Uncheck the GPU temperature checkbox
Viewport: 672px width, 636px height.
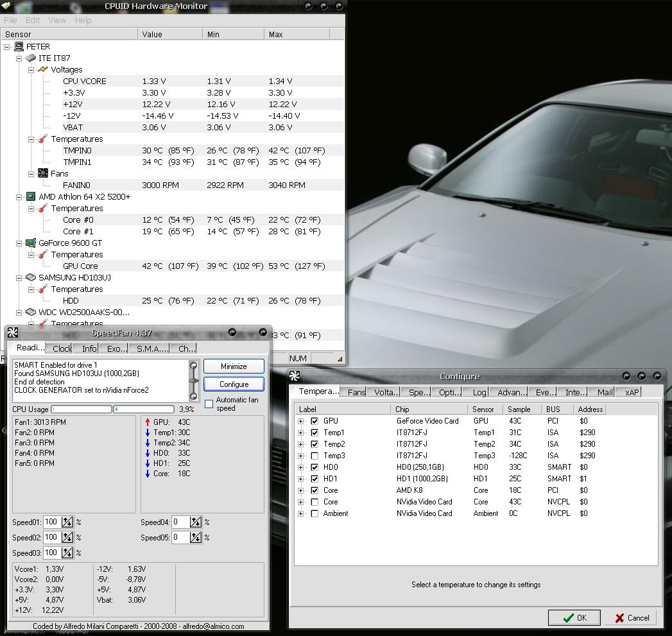tap(314, 421)
